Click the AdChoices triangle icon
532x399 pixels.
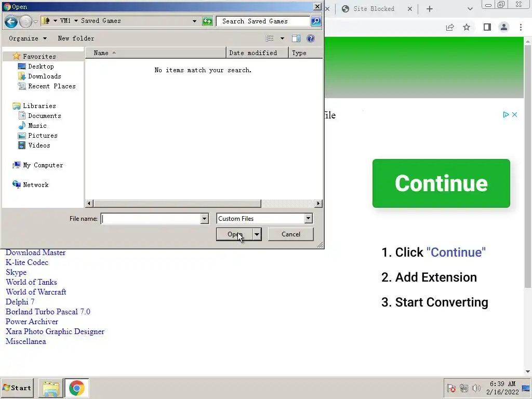coord(506,115)
